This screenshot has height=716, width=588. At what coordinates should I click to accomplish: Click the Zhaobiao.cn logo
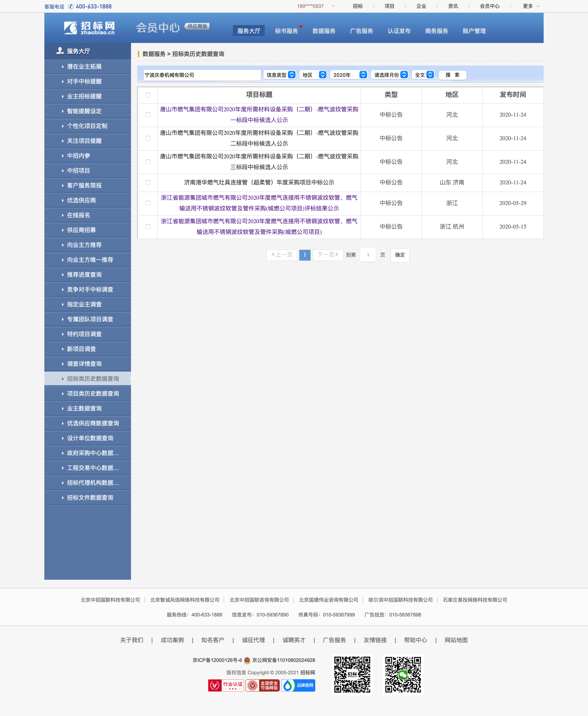click(89, 28)
